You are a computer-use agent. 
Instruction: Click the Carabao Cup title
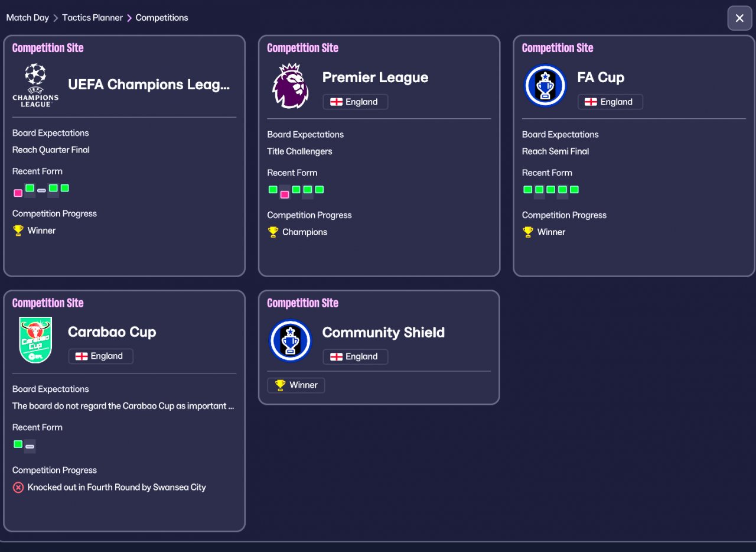(x=112, y=332)
